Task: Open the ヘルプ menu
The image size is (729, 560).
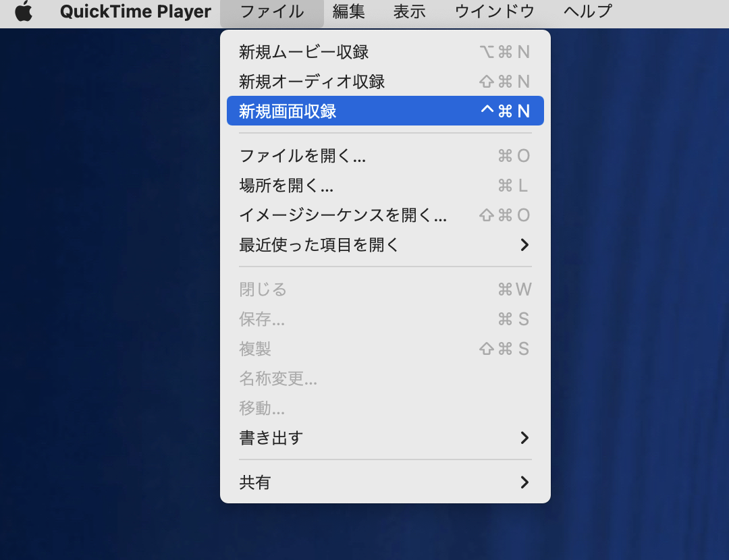Action: (588, 11)
